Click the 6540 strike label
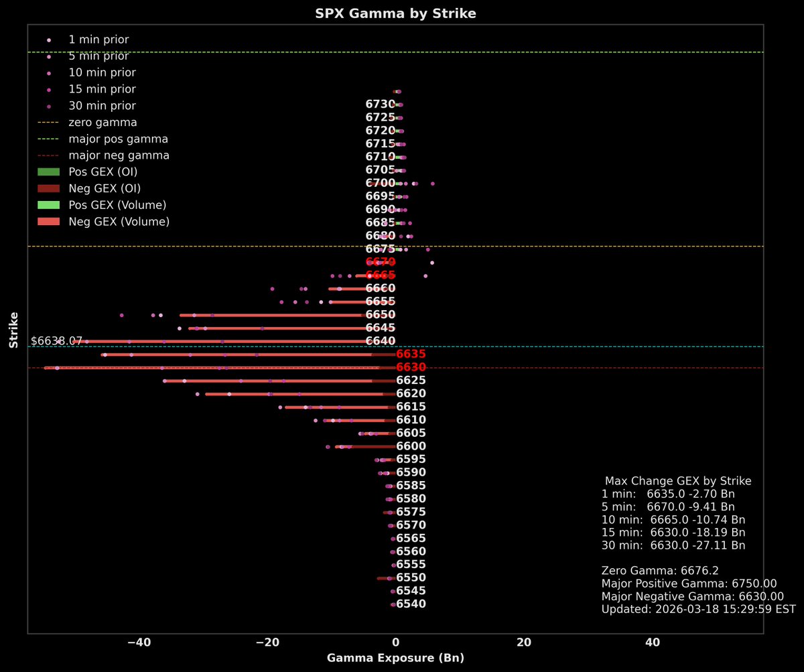This screenshot has width=804, height=672. [411, 604]
